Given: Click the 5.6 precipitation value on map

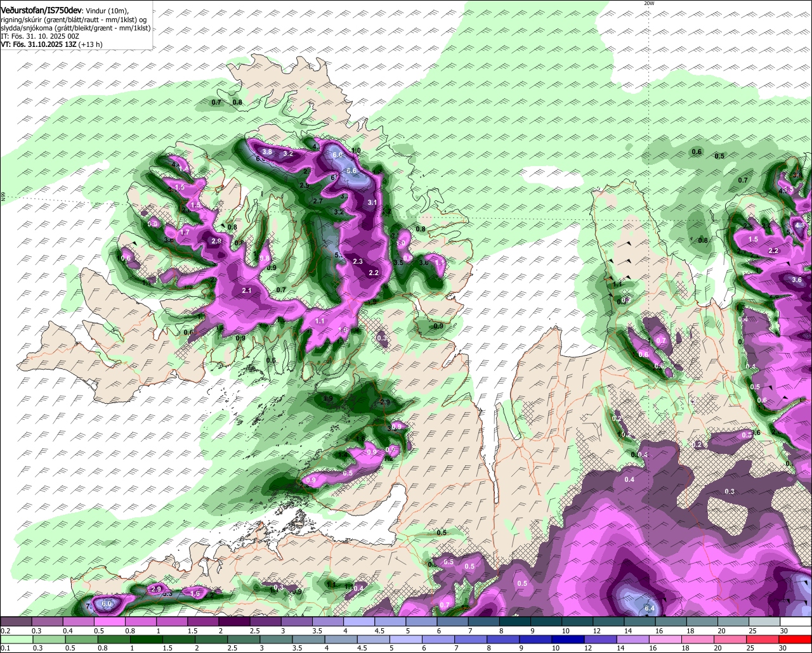Looking at the screenshot, I should point(352,171).
